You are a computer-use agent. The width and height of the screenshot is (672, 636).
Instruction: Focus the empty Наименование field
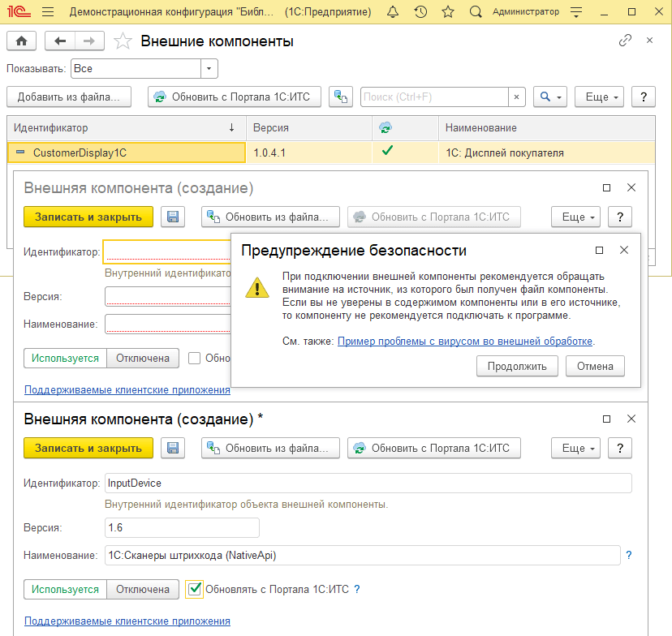[x=168, y=324]
